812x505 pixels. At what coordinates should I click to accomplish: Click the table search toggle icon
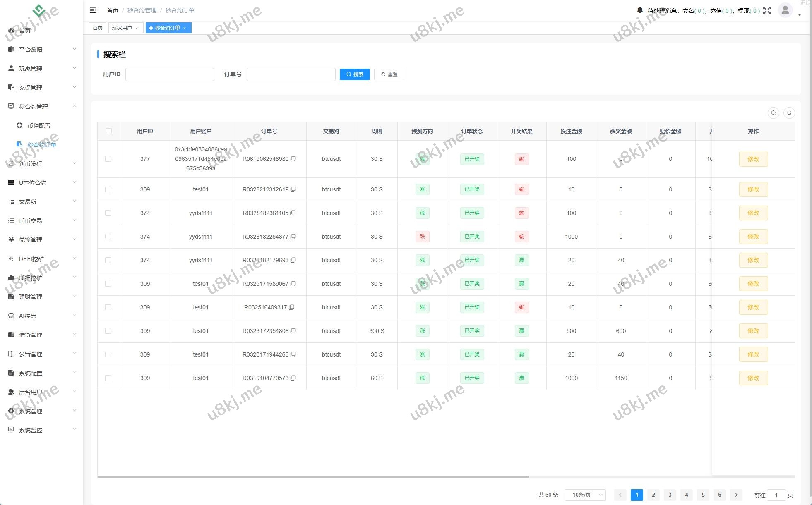click(x=774, y=113)
